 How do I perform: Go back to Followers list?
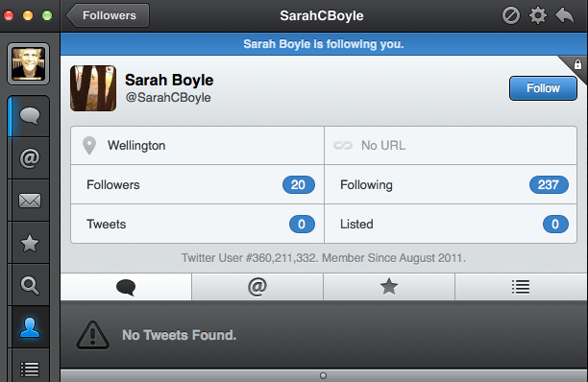point(108,15)
